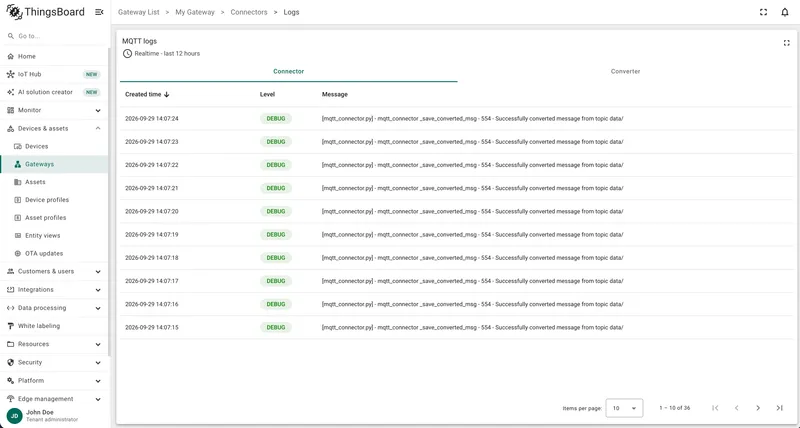
Task: Switch to the Connector tab
Action: (289, 72)
